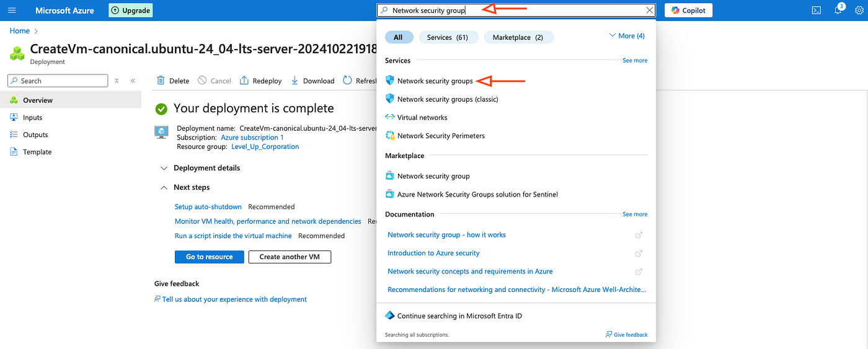Open Virtual networks service result
This screenshot has height=349, width=868.
click(422, 117)
